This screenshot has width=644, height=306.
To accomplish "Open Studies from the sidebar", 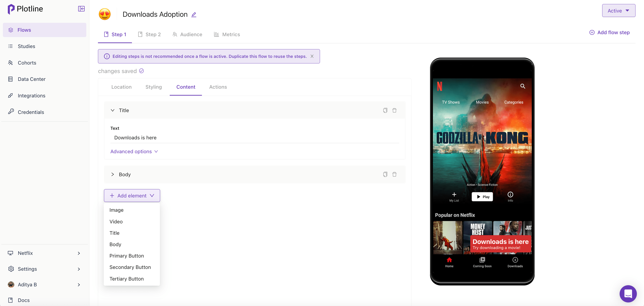I will (x=27, y=46).
